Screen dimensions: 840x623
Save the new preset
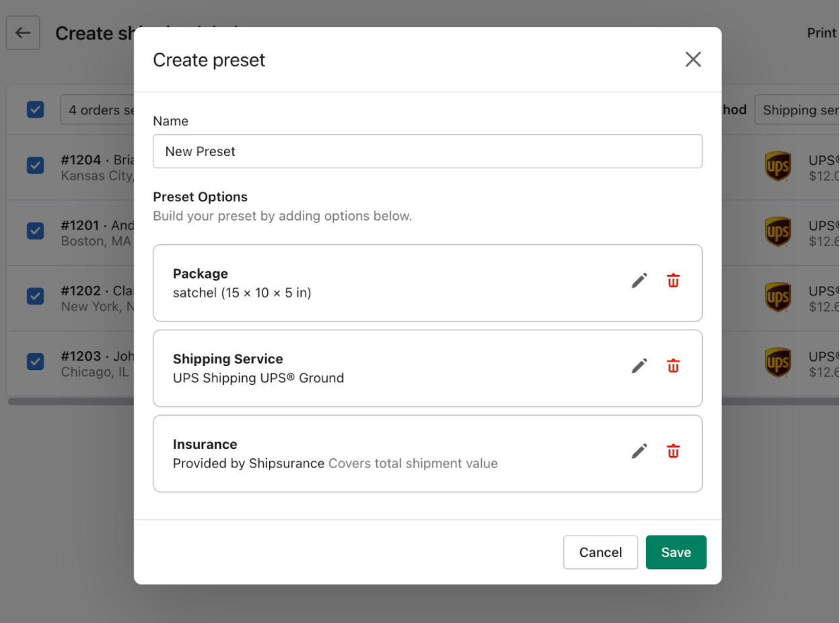point(676,552)
